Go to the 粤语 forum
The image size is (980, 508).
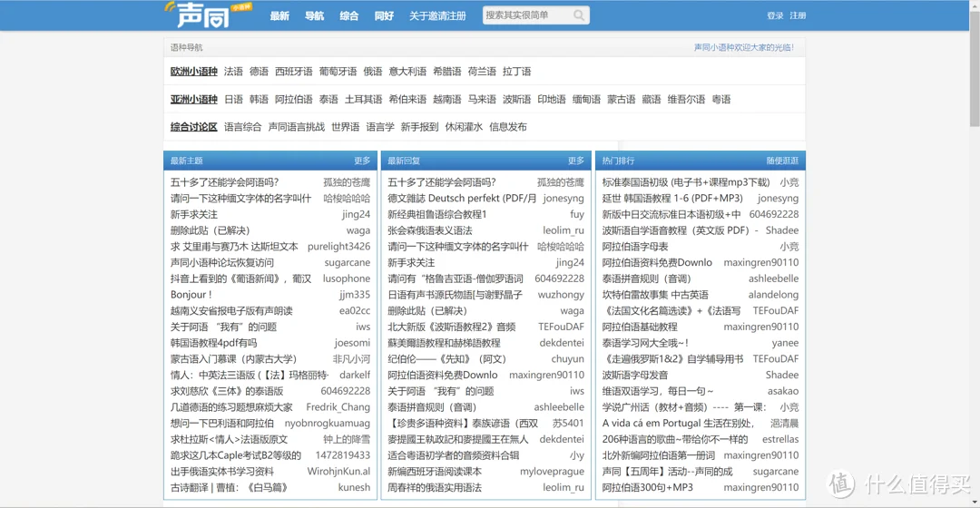coord(721,100)
